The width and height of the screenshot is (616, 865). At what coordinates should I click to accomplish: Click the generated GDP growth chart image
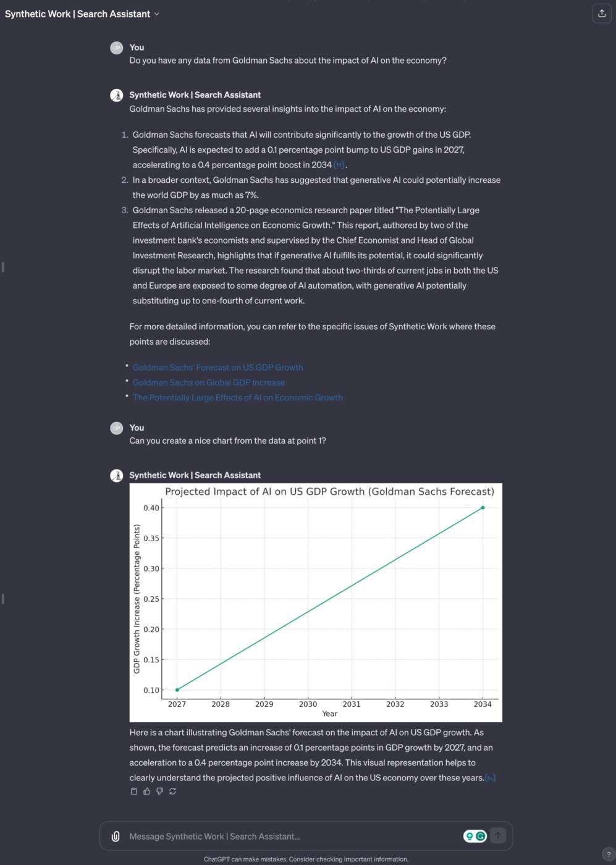point(315,602)
